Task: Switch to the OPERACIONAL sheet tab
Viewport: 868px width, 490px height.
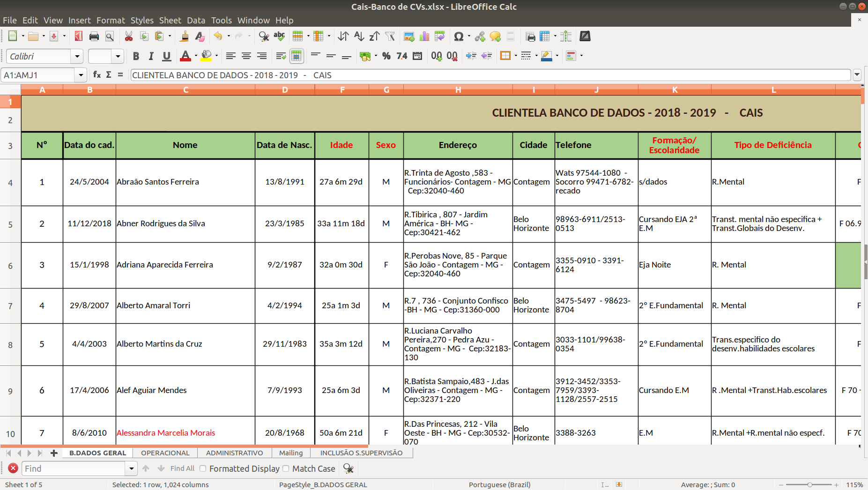Action: (x=165, y=453)
